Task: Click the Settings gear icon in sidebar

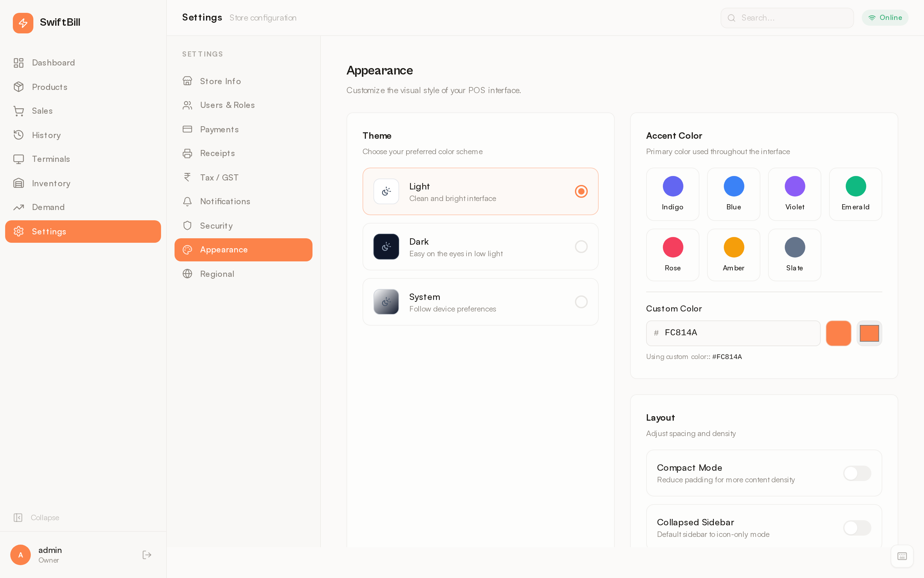Action: pos(19,231)
